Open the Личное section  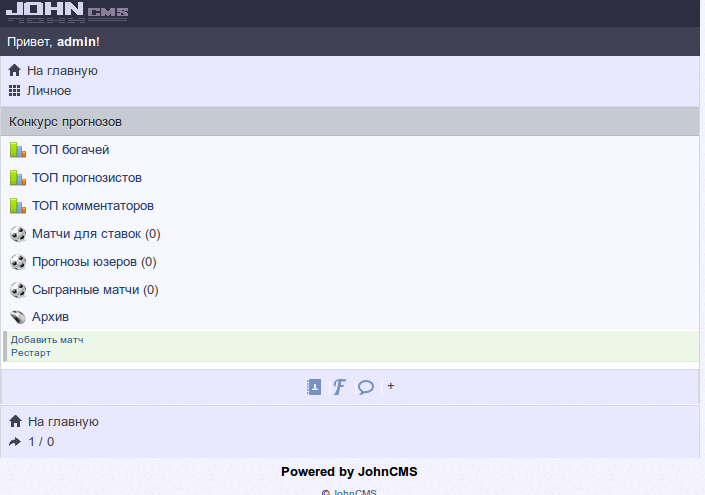pos(49,91)
